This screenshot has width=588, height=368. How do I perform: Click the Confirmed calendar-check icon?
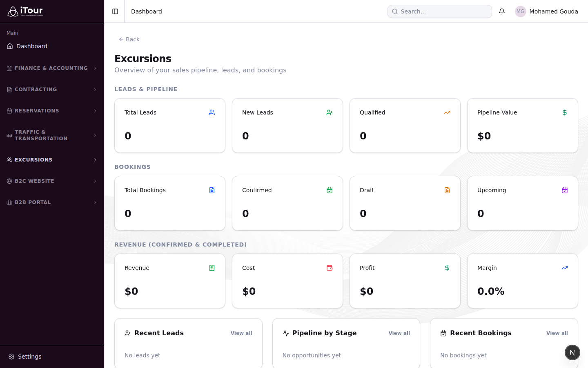coord(330,190)
